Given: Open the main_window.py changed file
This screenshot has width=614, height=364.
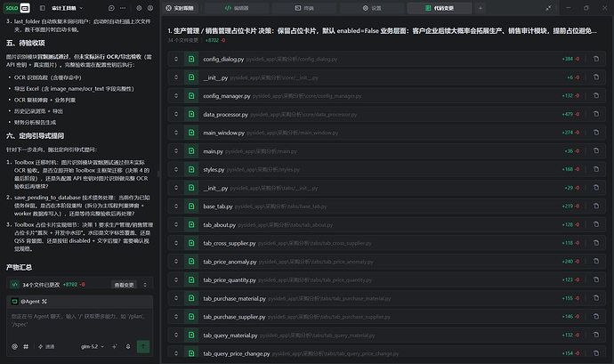Looking at the screenshot, I should coord(223,133).
